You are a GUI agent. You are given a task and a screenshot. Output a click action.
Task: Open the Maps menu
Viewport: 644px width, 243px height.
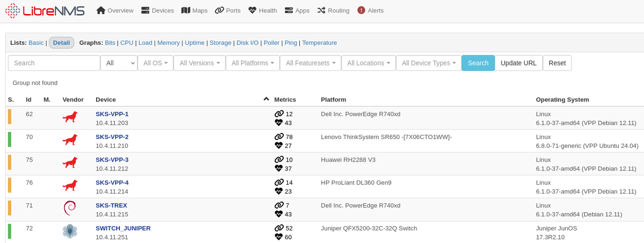coord(194,11)
